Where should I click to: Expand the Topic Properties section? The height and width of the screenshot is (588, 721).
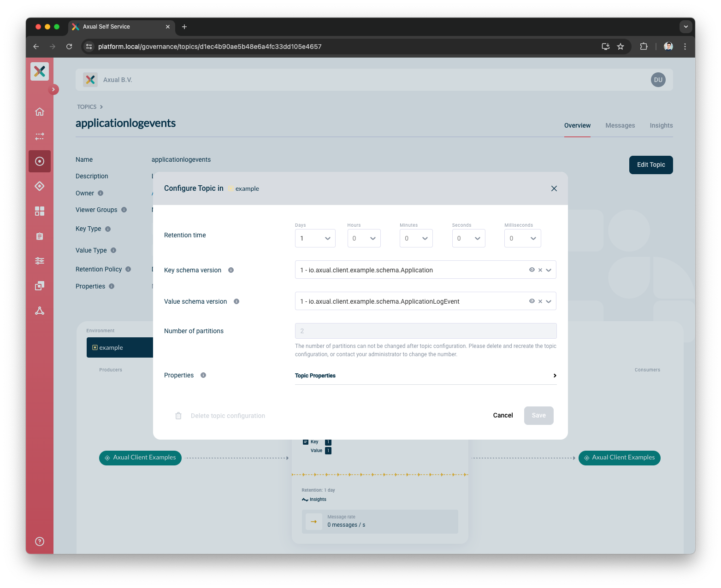[426, 376]
